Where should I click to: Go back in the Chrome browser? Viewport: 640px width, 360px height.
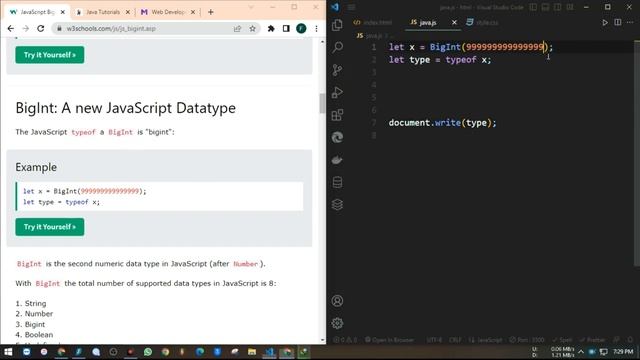tap(11, 29)
